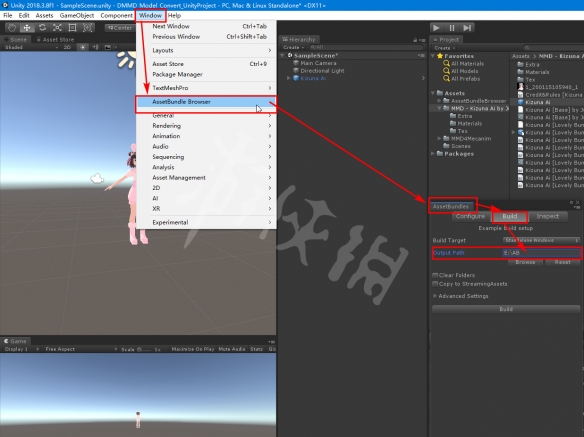584x437 pixels.
Task: Enable the Clear Folders checkbox
Action: pos(435,275)
